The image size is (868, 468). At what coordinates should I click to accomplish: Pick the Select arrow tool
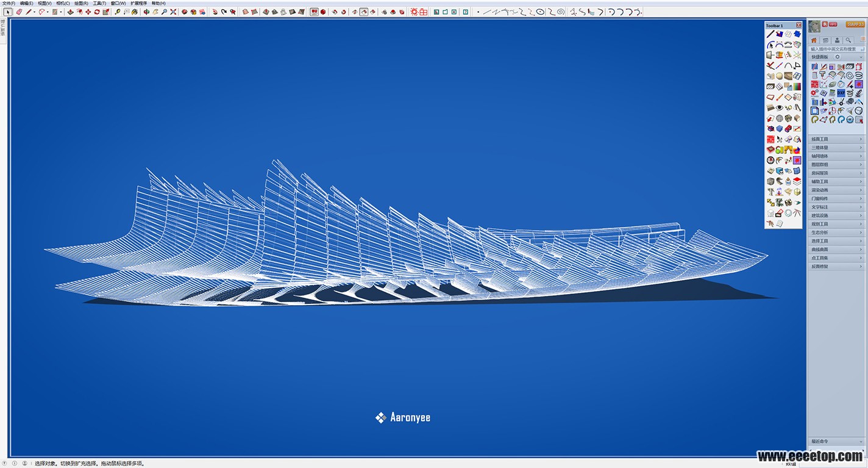pos(7,12)
